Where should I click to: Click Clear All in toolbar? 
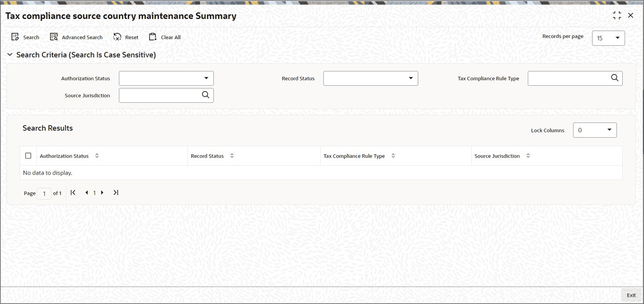click(165, 37)
